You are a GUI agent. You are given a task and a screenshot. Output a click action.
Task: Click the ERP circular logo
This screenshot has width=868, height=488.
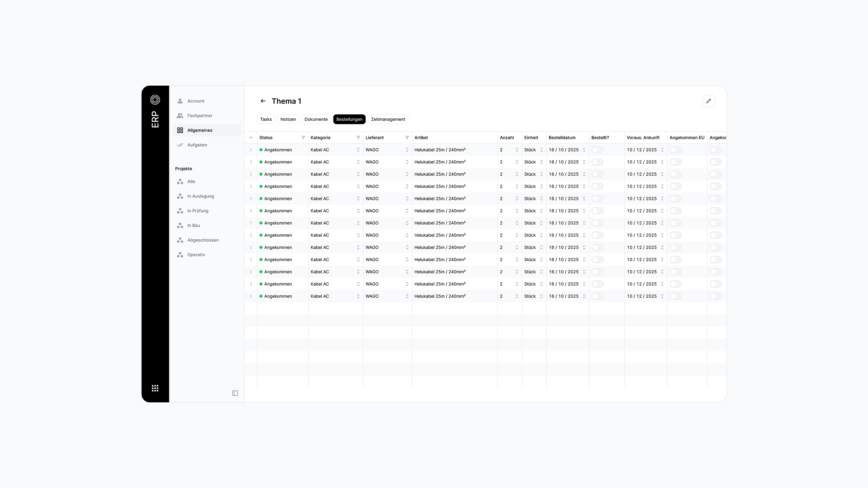(155, 99)
